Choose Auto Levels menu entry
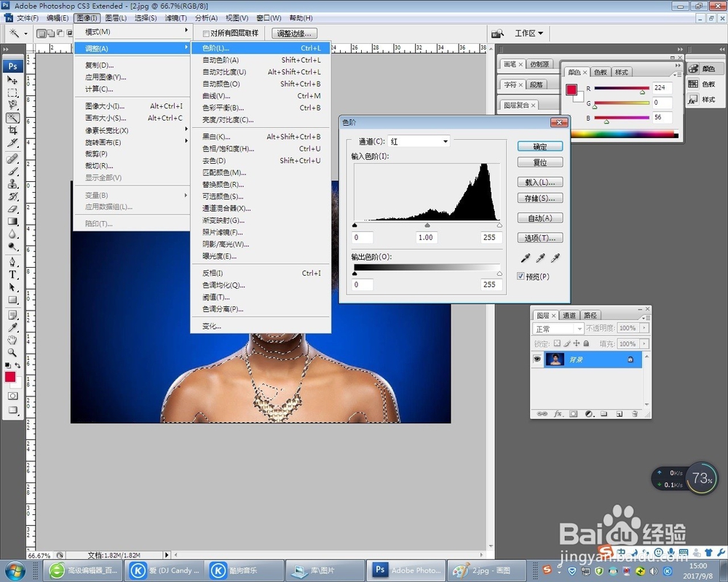 [261, 60]
